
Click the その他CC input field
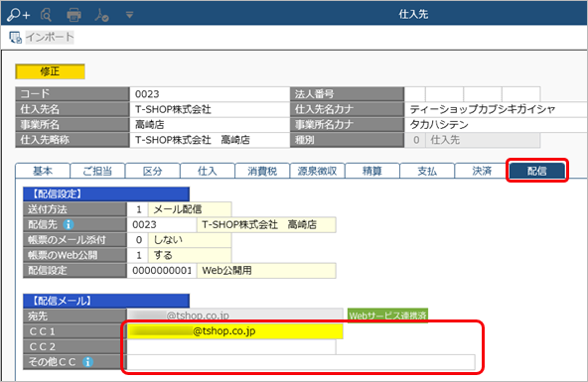[x=301, y=362]
